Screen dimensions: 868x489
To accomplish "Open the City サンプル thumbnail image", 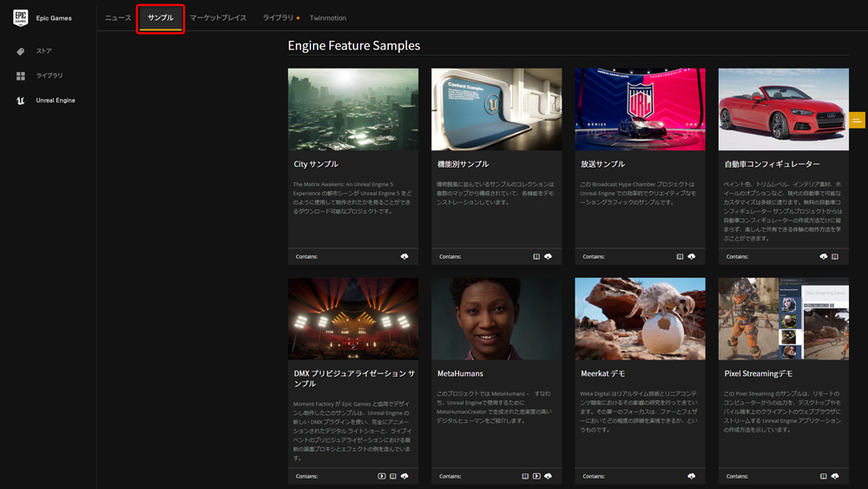I will tap(353, 109).
